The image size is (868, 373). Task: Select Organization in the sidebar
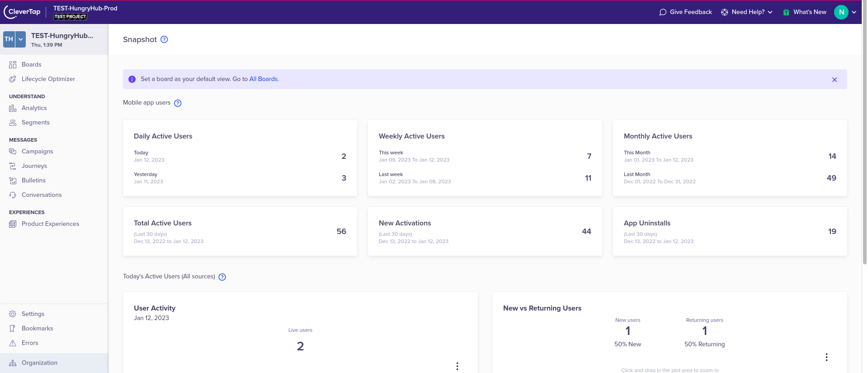39,363
